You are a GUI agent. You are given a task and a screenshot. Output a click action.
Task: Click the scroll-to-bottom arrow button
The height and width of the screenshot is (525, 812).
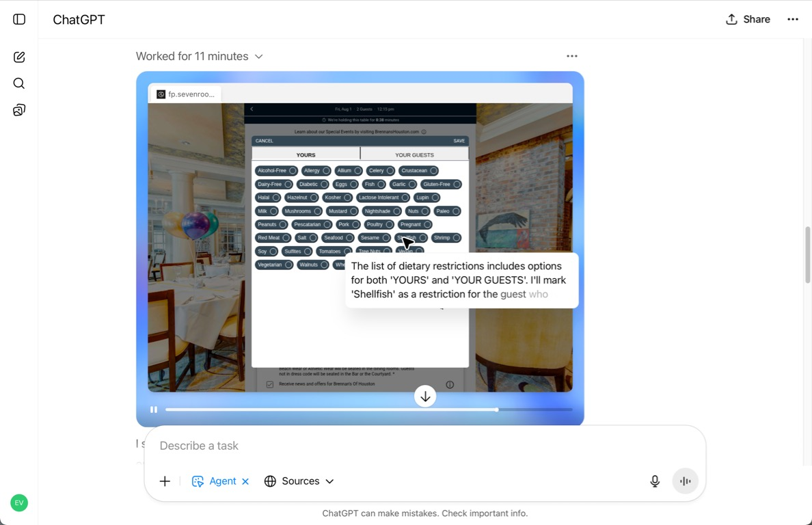425,396
